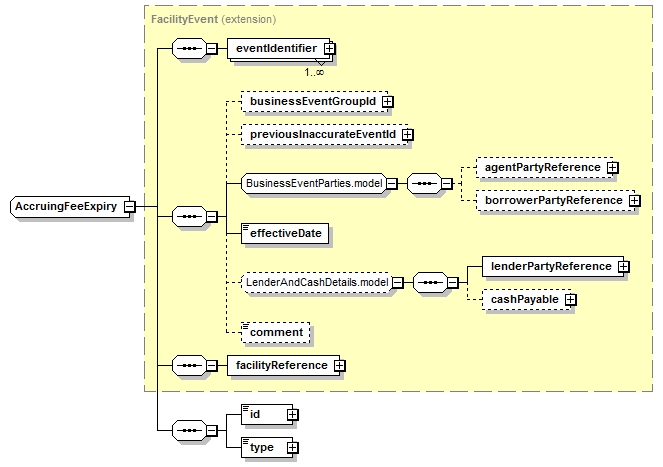Select the type attribute label
Viewport: 663px width, 467px height.
[x=262, y=448]
